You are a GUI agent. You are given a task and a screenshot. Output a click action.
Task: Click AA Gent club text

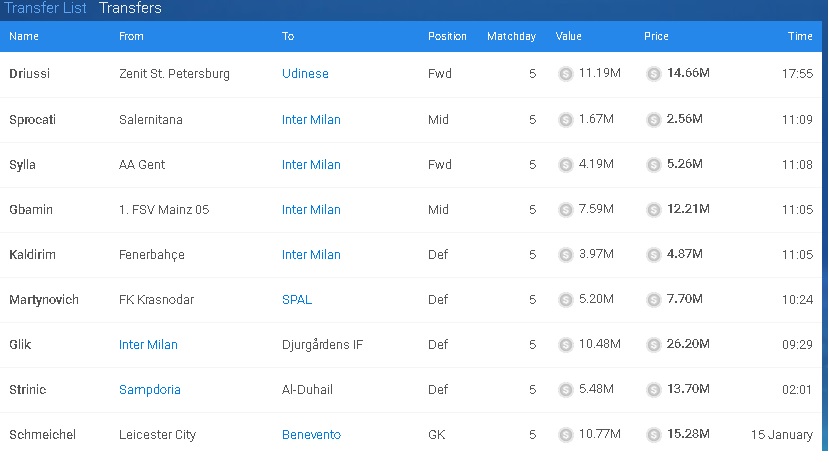pos(142,165)
